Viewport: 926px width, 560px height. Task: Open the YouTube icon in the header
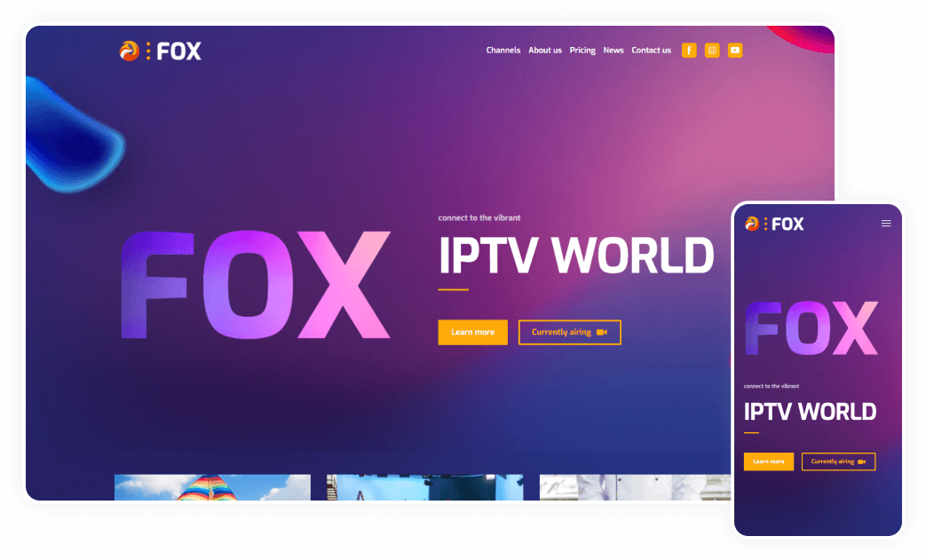735,51
